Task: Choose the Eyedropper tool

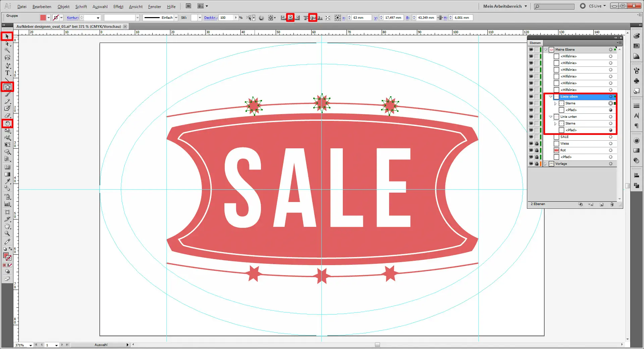Action: pyautogui.click(x=7, y=182)
